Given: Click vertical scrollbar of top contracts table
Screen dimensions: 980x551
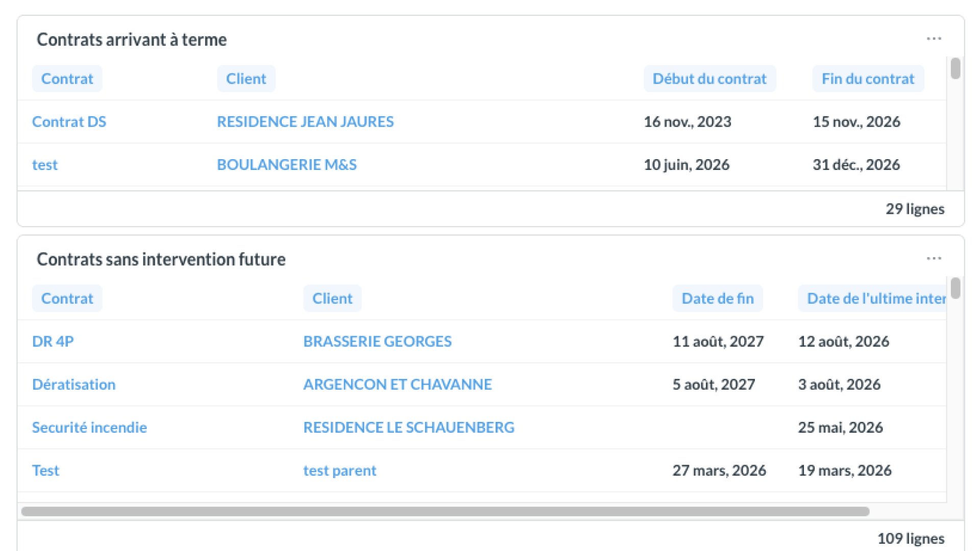Looking at the screenshot, I should click(x=955, y=69).
